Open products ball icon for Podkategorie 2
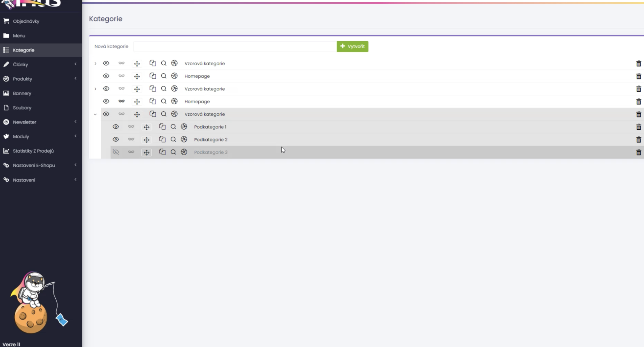 (184, 139)
